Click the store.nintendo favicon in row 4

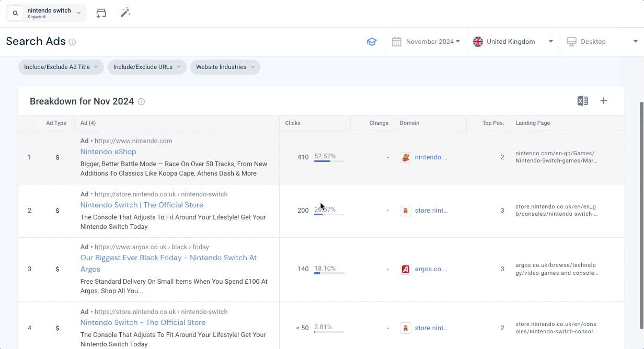click(x=406, y=328)
